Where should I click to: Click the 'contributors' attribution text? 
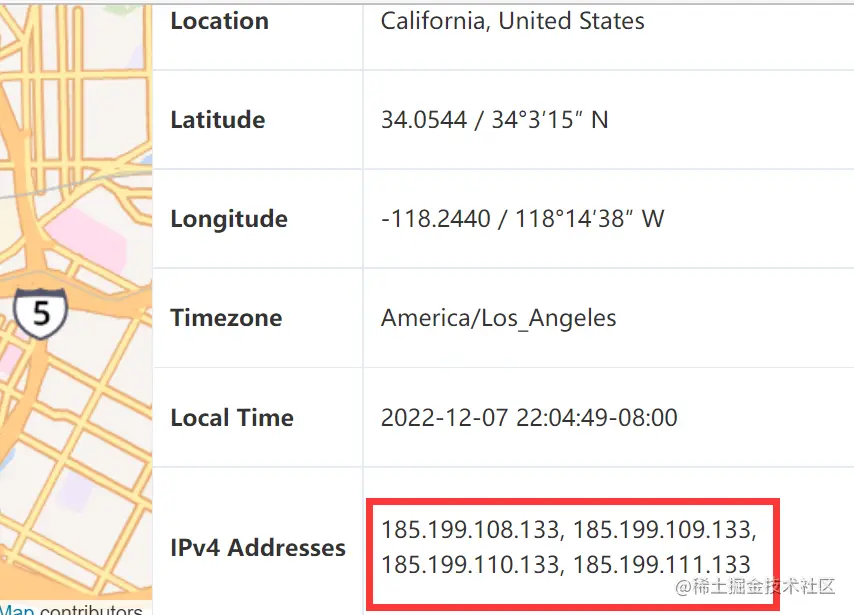(91, 610)
